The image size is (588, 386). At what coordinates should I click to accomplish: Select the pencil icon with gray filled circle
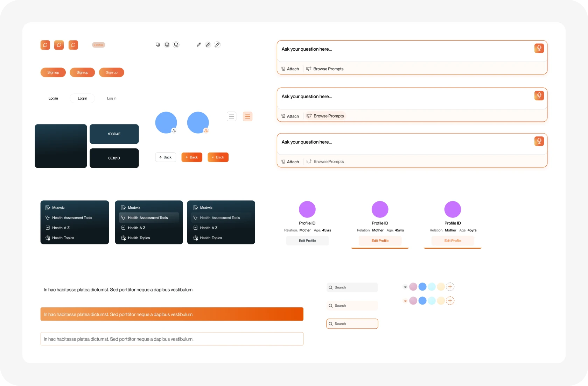(208, 45)
